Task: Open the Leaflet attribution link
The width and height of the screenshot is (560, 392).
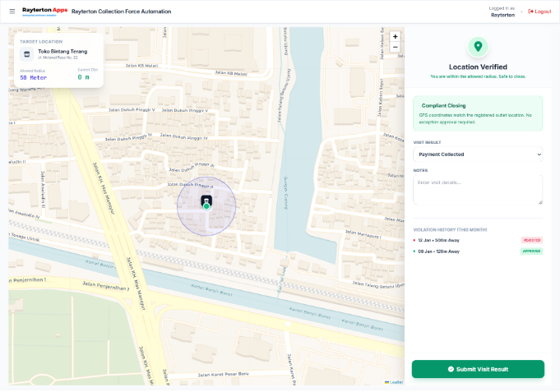Action: (x=395, y=382)
